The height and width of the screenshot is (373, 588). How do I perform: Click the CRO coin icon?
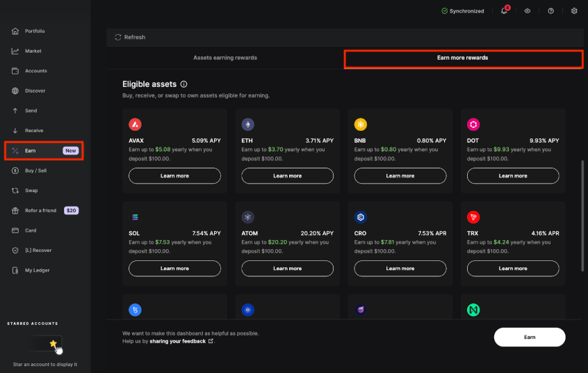click(361, 217)
